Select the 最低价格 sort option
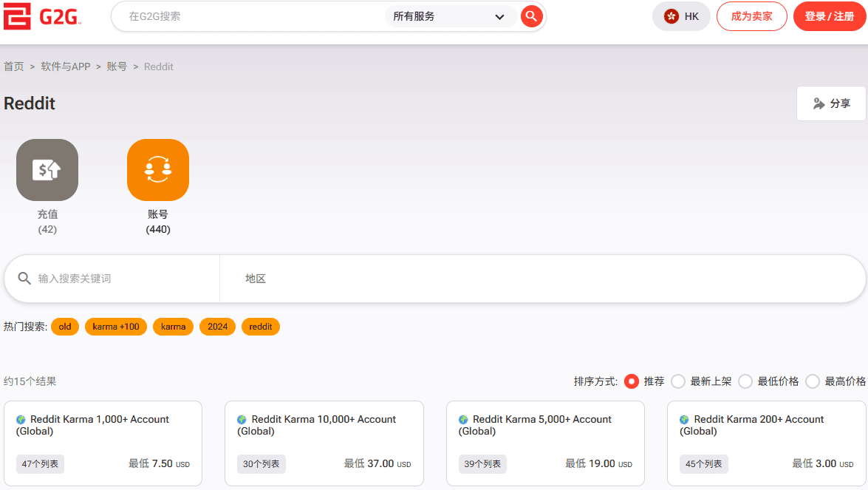The width and height of the screenshot is (868, 490). pos(745,381)
